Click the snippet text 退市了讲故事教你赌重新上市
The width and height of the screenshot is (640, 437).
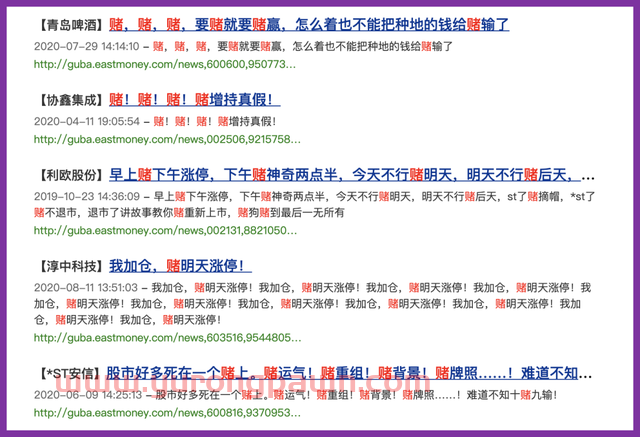point(157,213)
